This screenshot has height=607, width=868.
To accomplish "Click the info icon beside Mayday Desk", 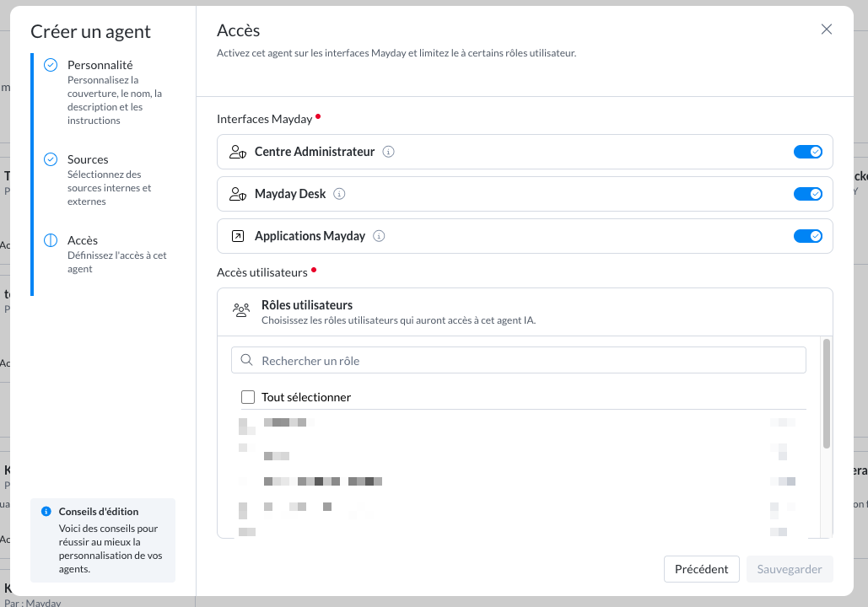I will click(340, 194).
